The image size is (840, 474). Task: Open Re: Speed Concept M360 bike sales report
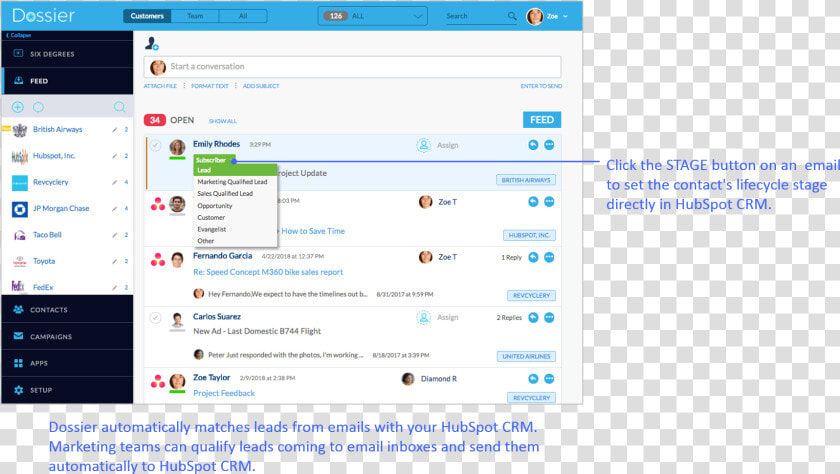click(268, 272)
